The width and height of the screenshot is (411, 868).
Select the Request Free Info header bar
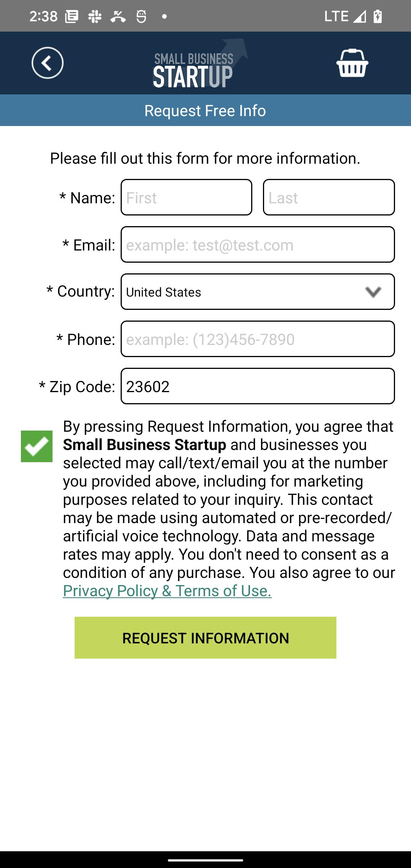tap(205, 110)
